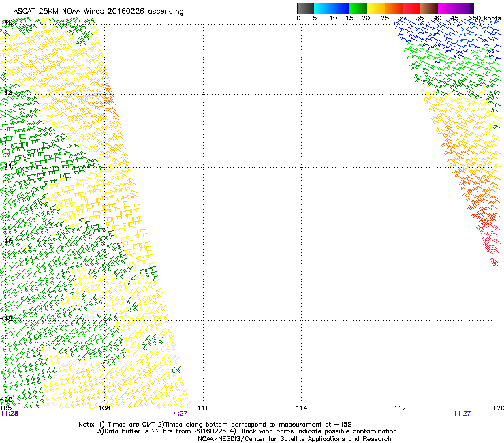Click the "14:27" time label right of 117
Viewport: 504px width, 443px height.
click(462, 414)
